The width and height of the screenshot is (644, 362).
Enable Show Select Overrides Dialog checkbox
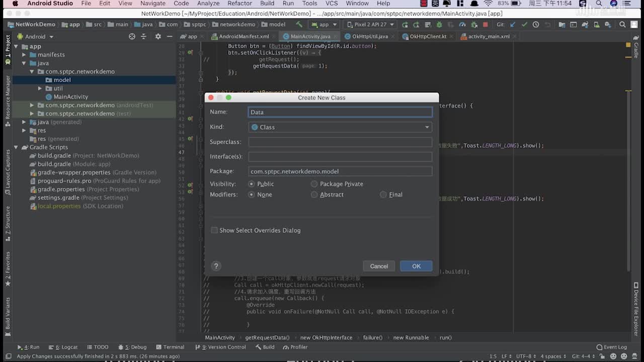(x=214, y=230)
